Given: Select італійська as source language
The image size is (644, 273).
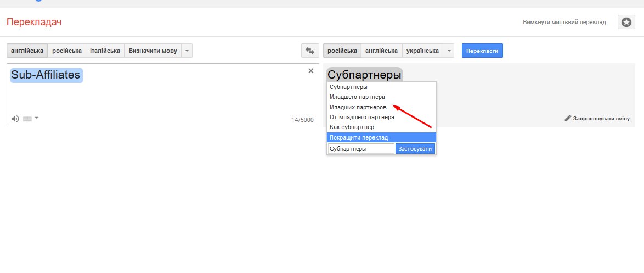Looking at the screenshot, I should 105,51.
